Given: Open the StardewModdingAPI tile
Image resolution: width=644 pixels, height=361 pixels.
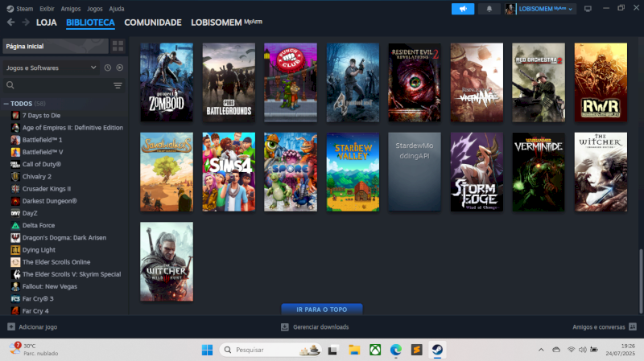Looking at the screenshot, I should tap(415, 171).
